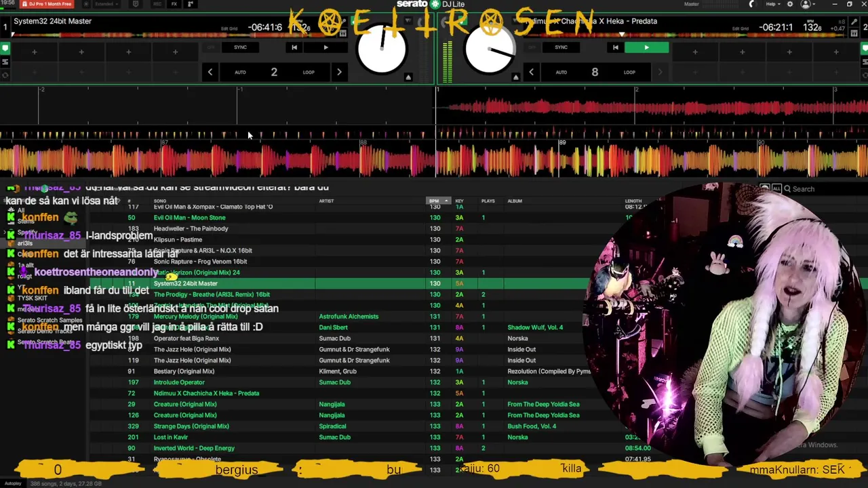The width and height of the screenshot is (868, 488).
Task: Select Ndimuu X Chachicha X Heka - Predata row
Action: pos(339,393)
